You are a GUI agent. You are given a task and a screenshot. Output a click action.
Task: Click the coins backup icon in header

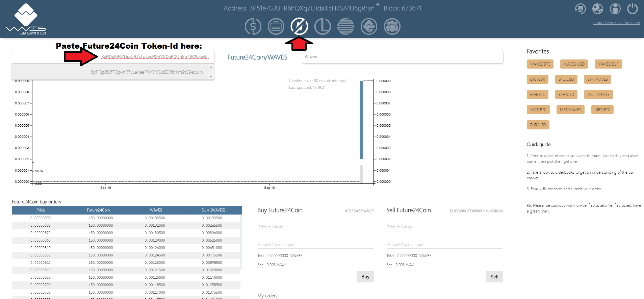580,9
